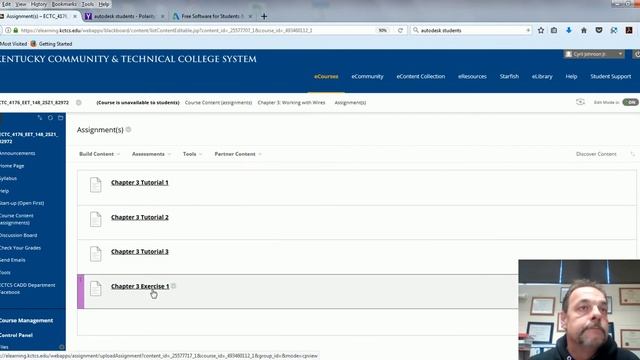The height and width of the screenshot is (360, 640).
Task: Expand the Assessments menu
Action: click(151, 154)
